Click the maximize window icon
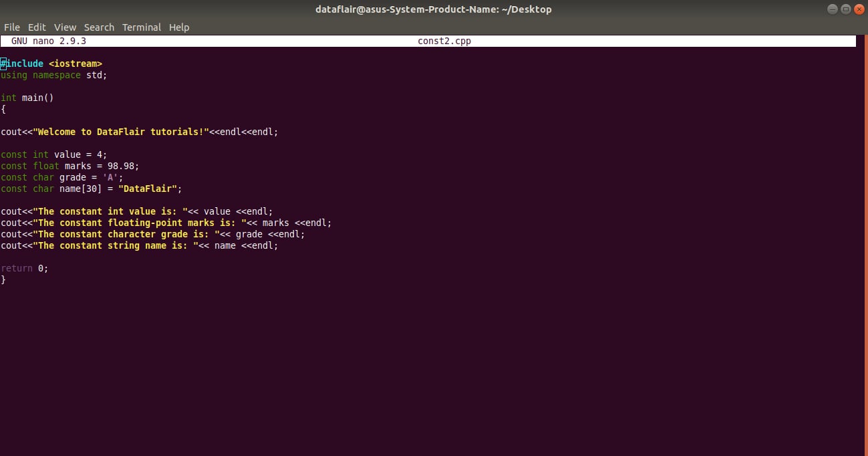The image size is (868, 456). 845,9
